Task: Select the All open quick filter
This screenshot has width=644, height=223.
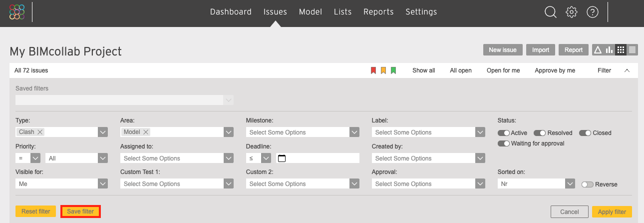Action: point(461,70)
